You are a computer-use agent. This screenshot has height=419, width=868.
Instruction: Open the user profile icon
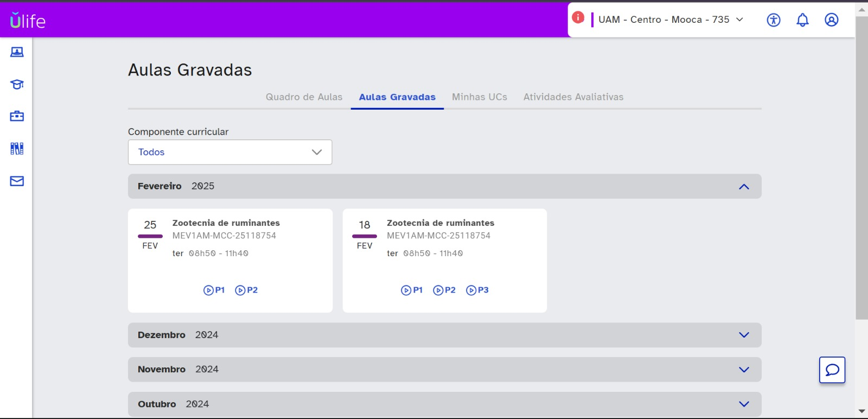pyautogui.click(x=831, y=20)
